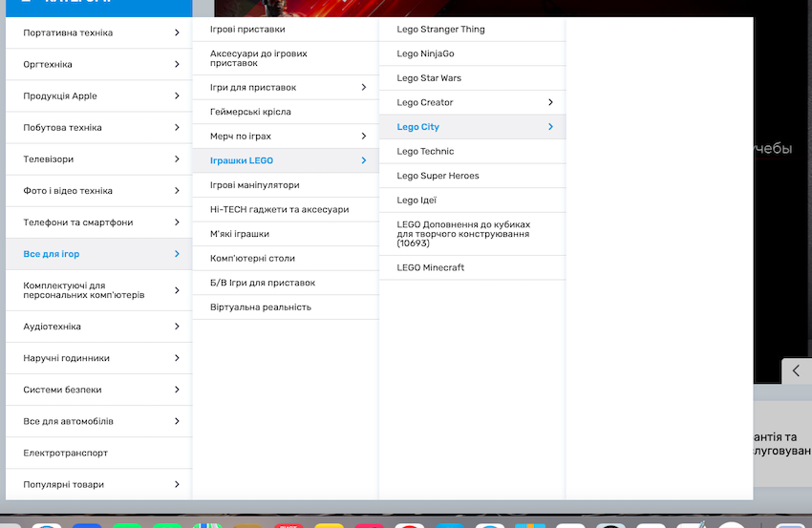812x528 pixels.
Task: Open the Наручні годинники category
Action: coord(99,358)
